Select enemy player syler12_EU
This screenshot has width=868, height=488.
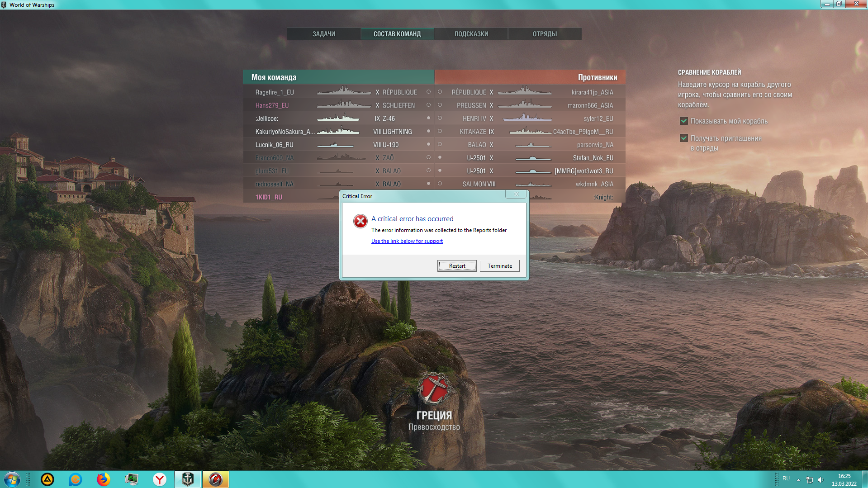pos(598,118)
